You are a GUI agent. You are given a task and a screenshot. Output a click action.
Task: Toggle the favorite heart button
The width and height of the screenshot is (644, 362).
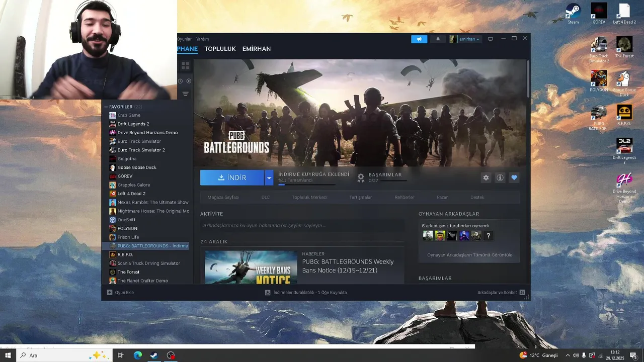click(514, 177)
